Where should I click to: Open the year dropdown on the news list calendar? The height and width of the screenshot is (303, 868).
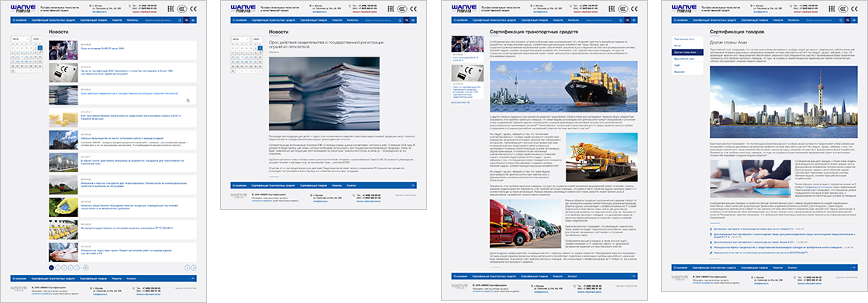click(x=36, y=40)
